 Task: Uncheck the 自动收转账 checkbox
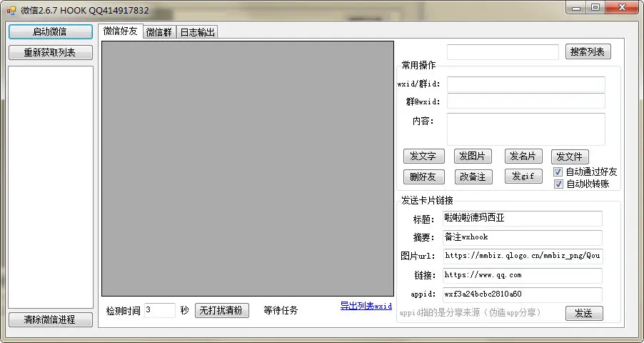(558, 184)
